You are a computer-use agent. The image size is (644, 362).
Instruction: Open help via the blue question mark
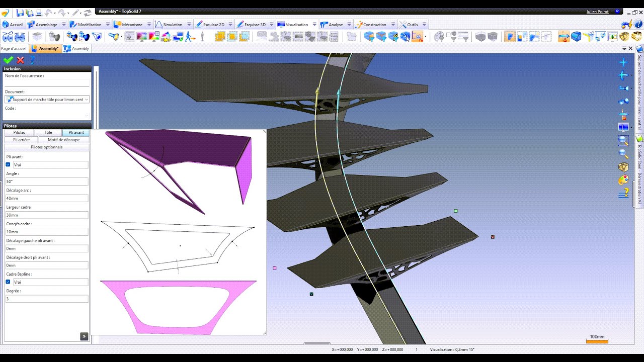pyautogui.click(x=33, y=60)
